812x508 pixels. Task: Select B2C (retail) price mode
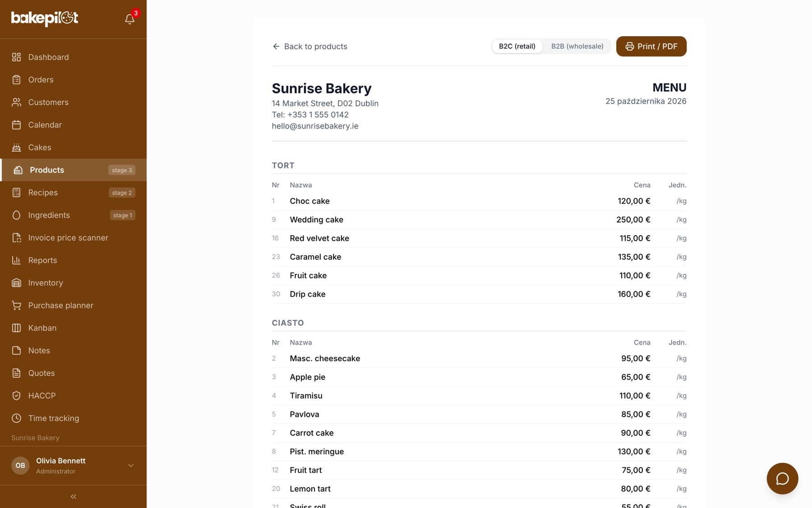coord(517,46)
